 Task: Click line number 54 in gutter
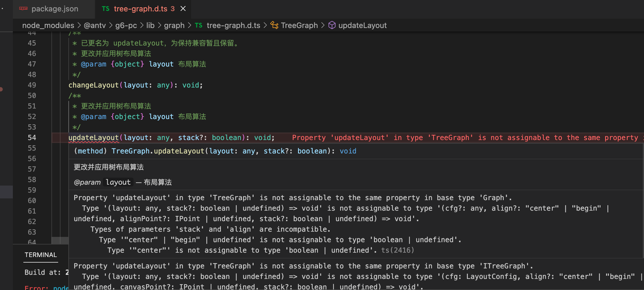32,138
